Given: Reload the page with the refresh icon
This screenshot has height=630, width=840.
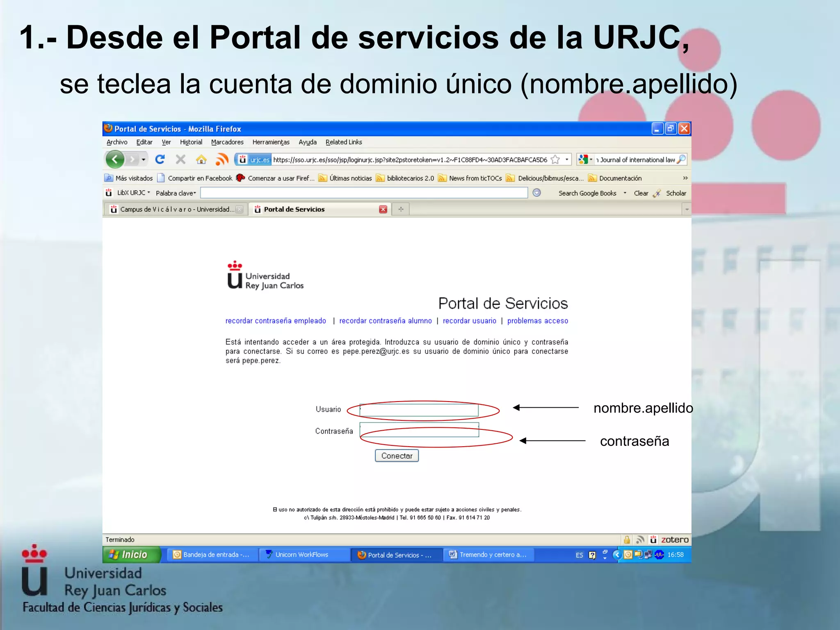Looking at the screenshot, I should 160,159.
